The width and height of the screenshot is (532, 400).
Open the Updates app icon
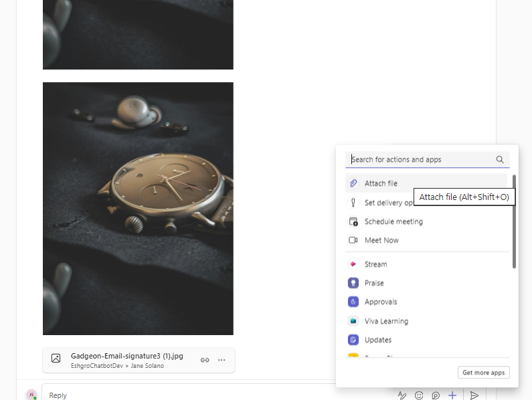click(353, 340)
